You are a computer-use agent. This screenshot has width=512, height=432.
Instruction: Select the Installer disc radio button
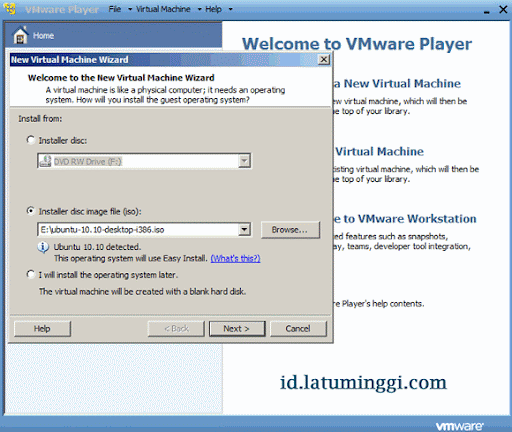(31, 140)
